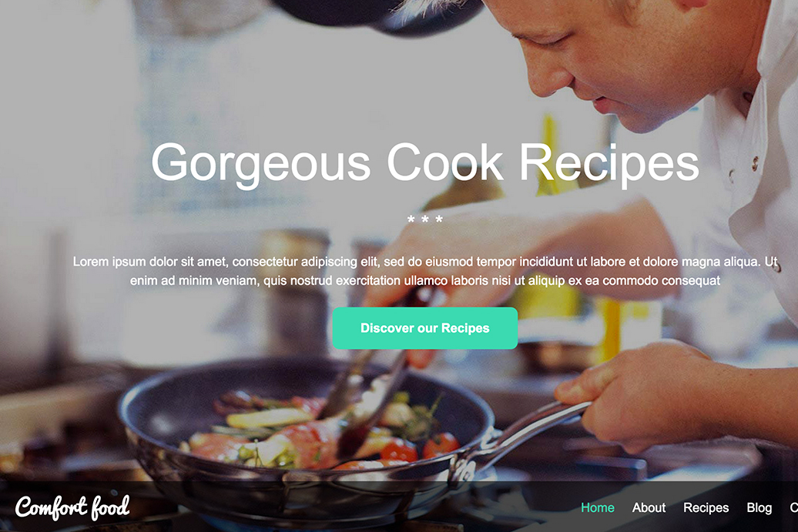Click the cut-off nav item after Blog
The height and width of the screenshot is (532, 798).
tap(793, 507)
